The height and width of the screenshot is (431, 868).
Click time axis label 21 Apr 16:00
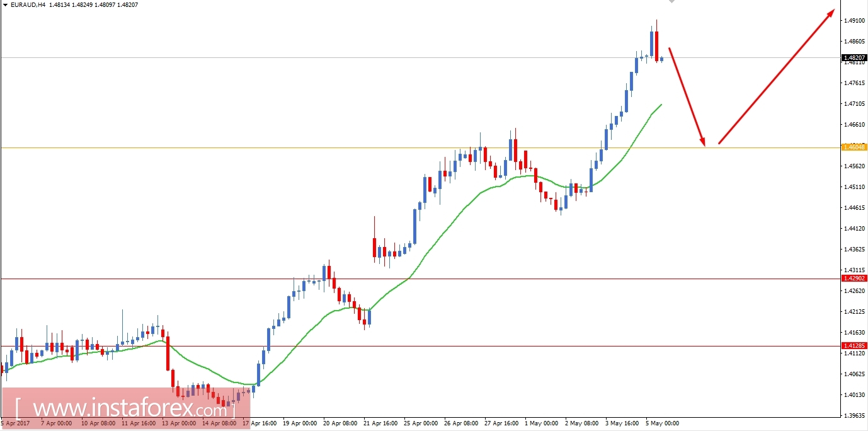coord(381,423)
